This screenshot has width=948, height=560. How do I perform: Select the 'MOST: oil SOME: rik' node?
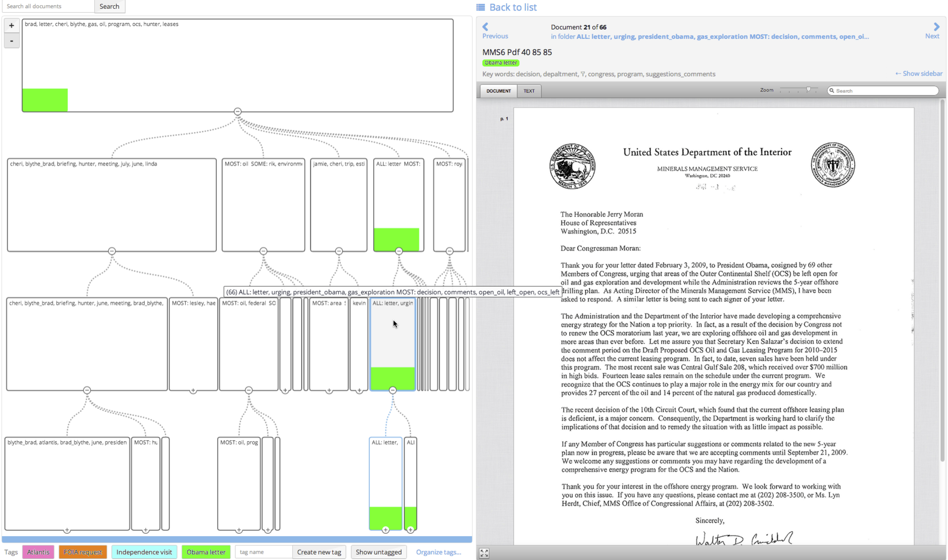[264, 205]
